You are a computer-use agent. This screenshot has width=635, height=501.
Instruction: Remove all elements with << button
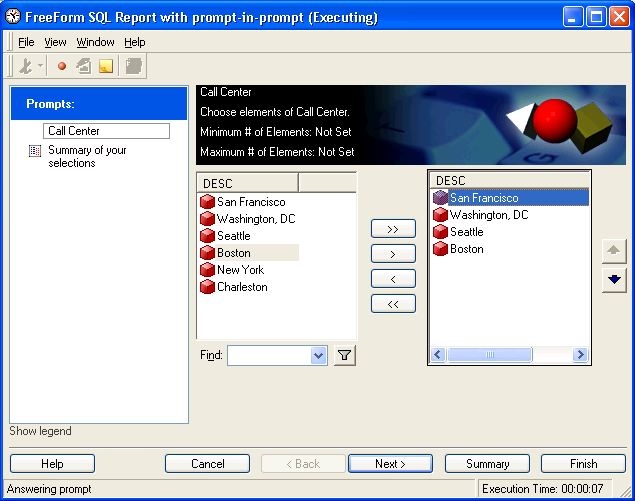pyautogui.click(x=393, y=304)
